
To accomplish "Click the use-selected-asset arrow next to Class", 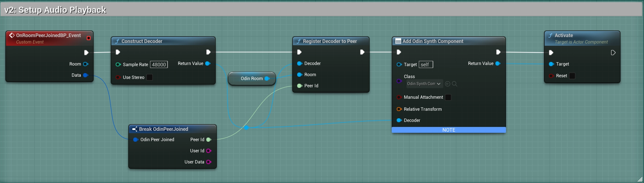I will [x=447, y=84].
